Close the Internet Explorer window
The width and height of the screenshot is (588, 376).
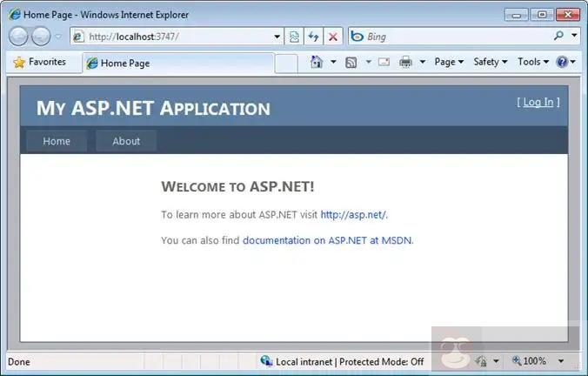568,15
